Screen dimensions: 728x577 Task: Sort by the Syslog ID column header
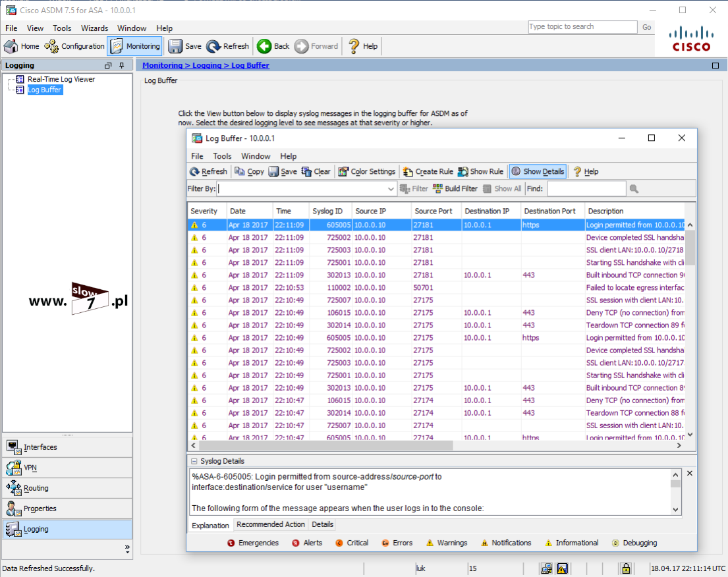(330, 211)
